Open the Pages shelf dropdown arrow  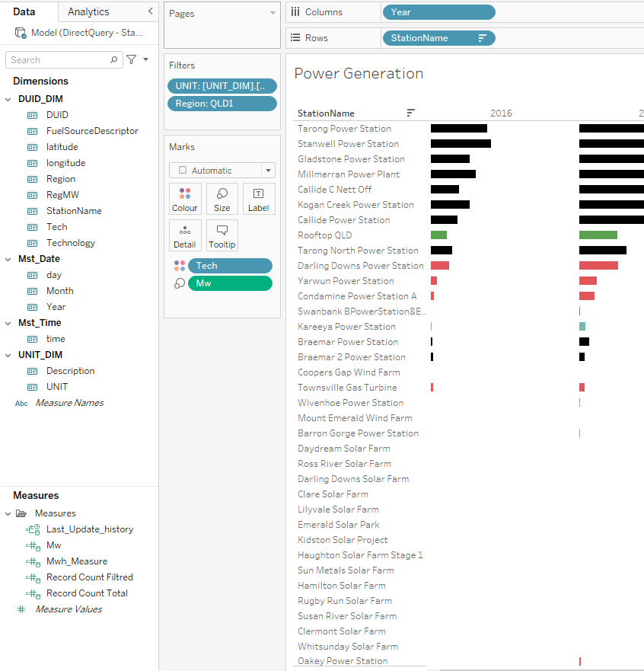click(x=273, y=13)
